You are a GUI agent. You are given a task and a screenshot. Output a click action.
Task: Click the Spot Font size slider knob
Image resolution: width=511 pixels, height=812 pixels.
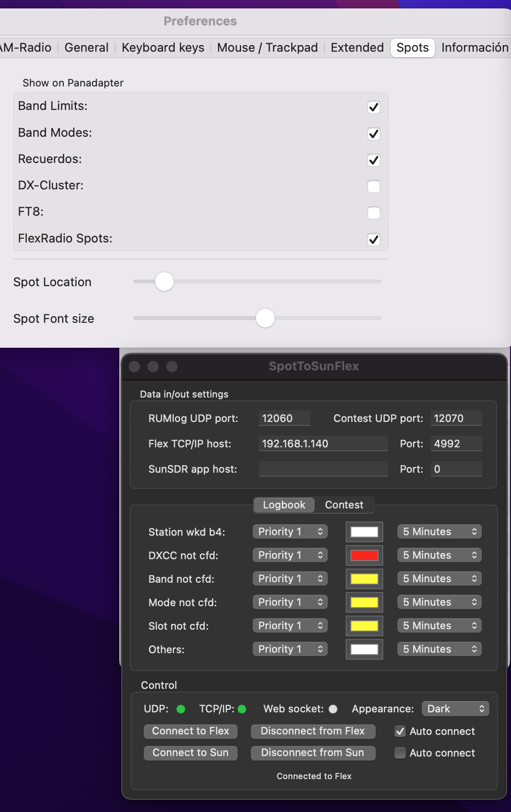tap(265, 318)
